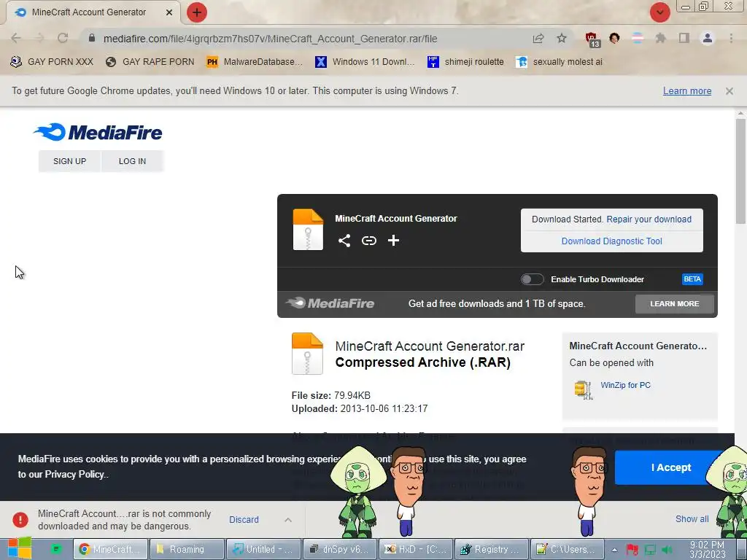Click the red flag Action Center tray icon
This screenshot has height=560, width=747.
632,550
